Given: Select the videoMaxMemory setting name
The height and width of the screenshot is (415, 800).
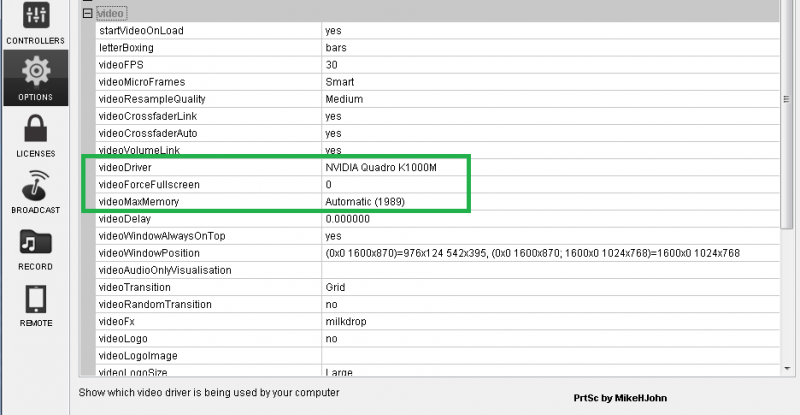Looking at the screenshot, I should 139,202.
